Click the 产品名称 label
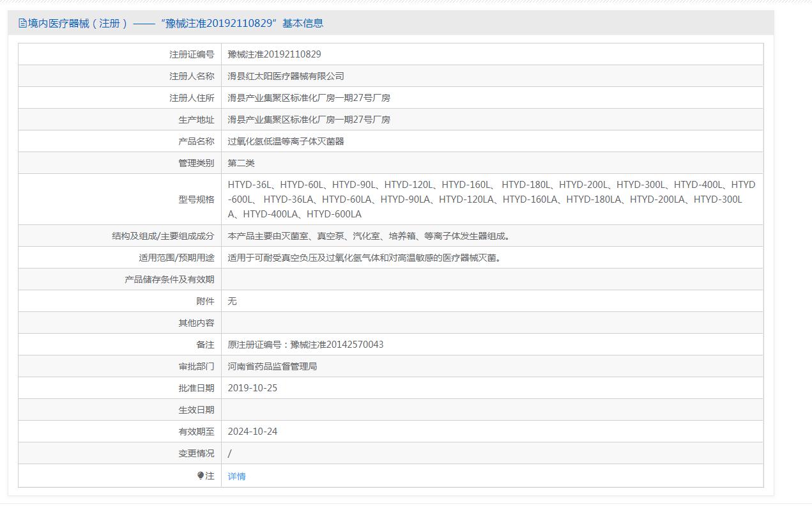The image size is (812, 507). click(196, 141)
